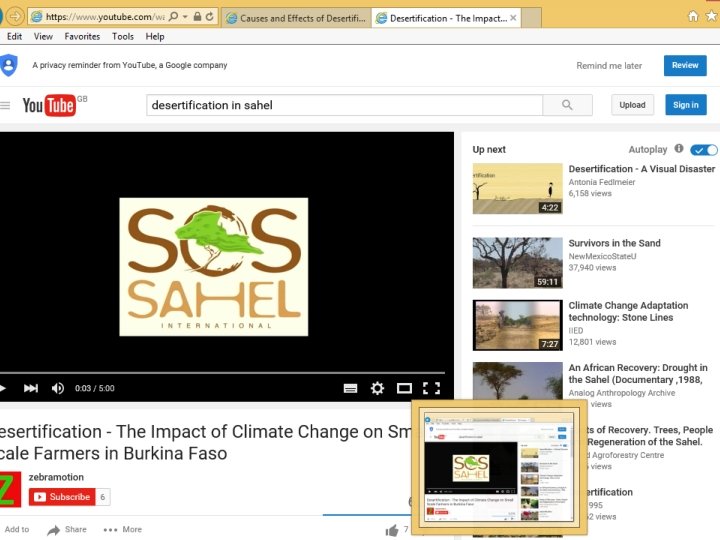Screen dimensions: 720x540
Task: Click the padlock security icon
Action: point(197,17)
